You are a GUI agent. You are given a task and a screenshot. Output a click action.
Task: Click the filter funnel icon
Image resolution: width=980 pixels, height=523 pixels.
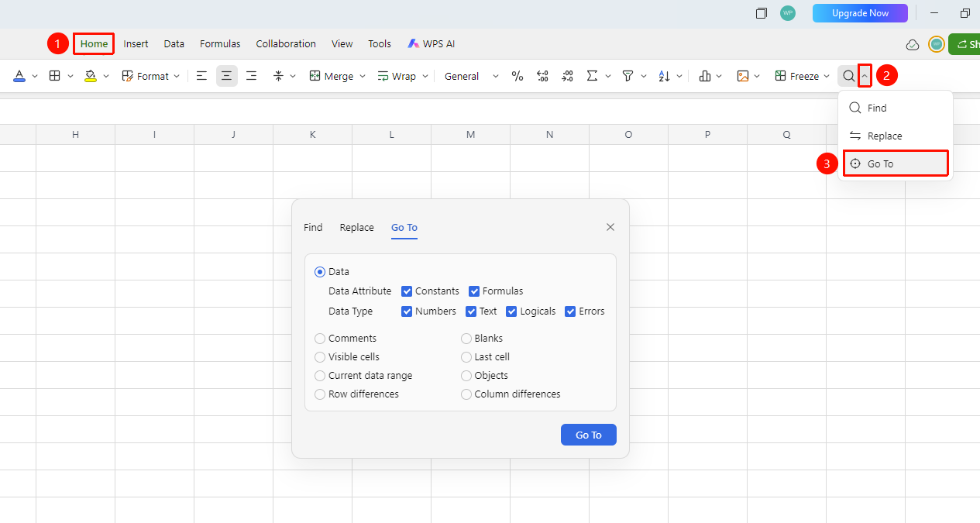tap(628, 76)
